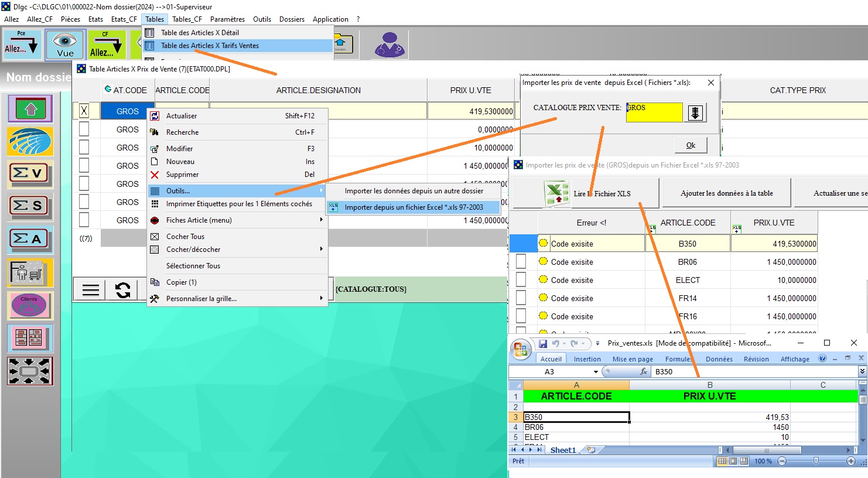Click the green up-arrow sidebar icon
This screenshot has width=868, height=478.
tap(30, 108)
